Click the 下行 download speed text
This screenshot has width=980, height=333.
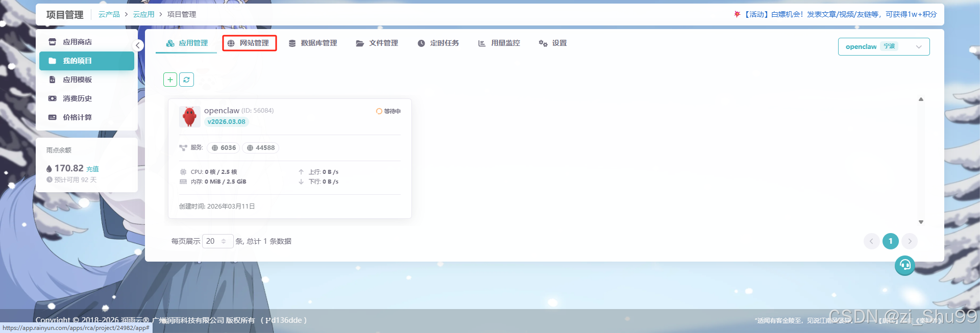[x=324, y=182]
